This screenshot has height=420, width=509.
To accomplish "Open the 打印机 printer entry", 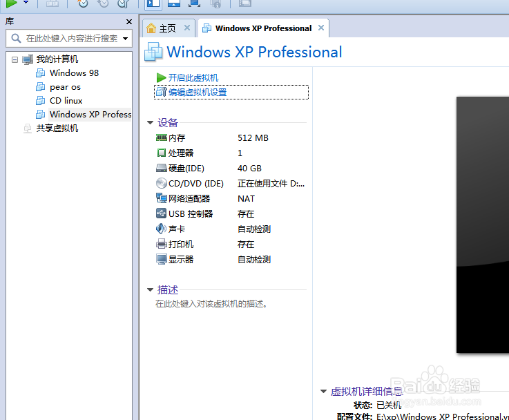I will [x=175, y=245].
